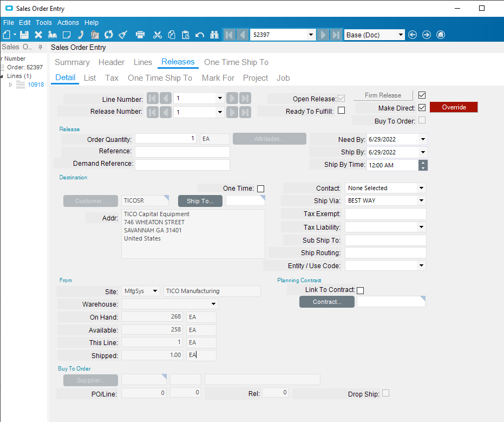Check the Link To Contract checkbox
504x422 pixels.
point(361,290)
